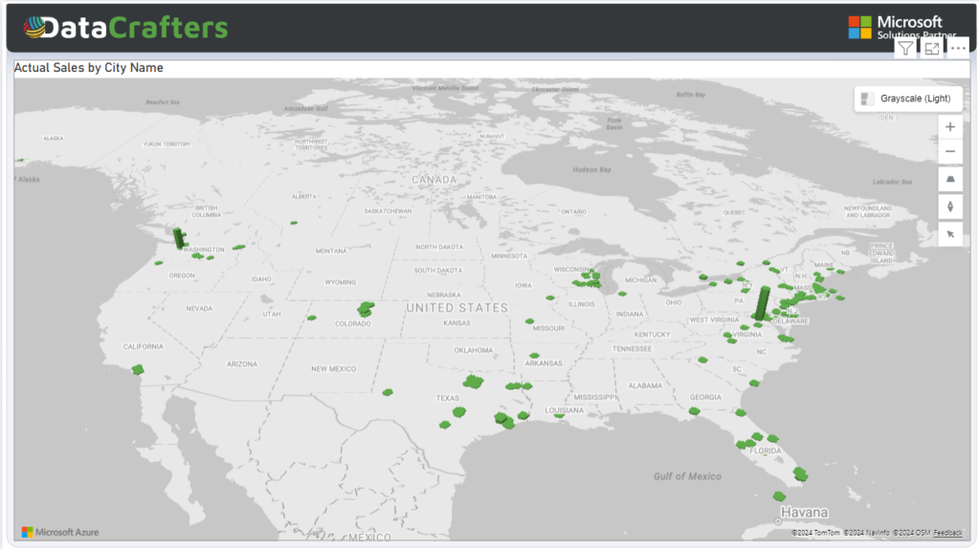Activate the selection arrow tool

click(949, 233)
